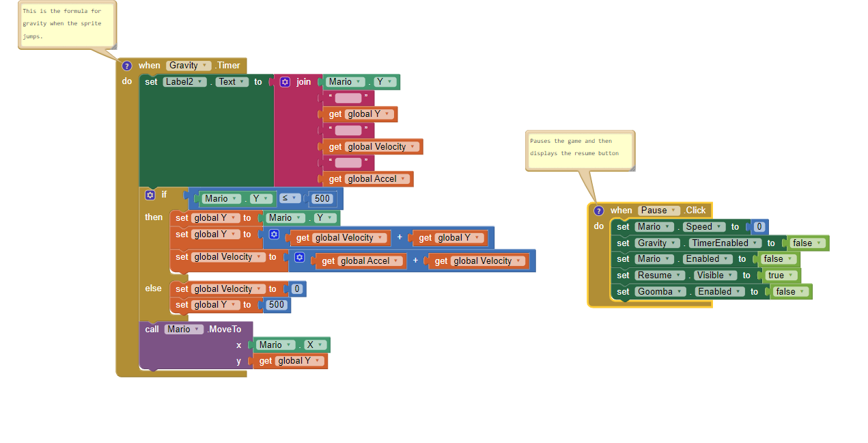This screenshot has height=443, width=868.
Task: Edit number 0 assigned to global Velocity
Action: coord(296,289)
